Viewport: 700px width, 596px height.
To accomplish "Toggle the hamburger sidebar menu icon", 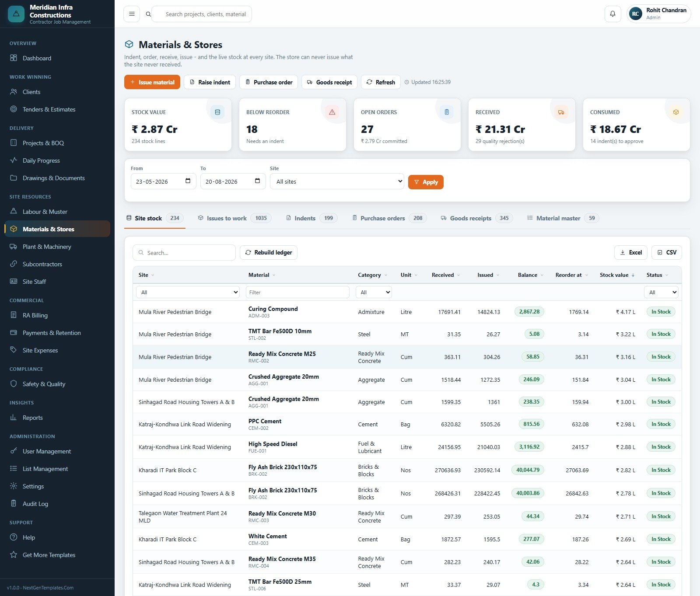I will pyautogui.click(x=132, y=14).
